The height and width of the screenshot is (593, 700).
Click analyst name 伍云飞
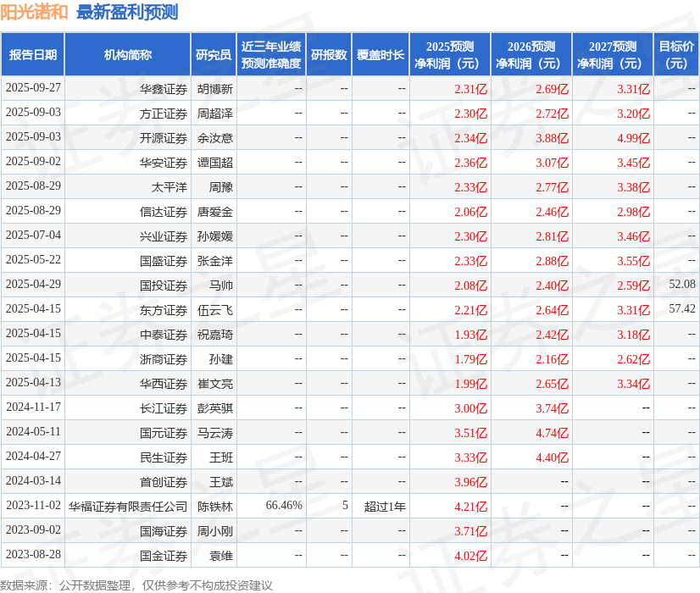[x=215, y=310]
